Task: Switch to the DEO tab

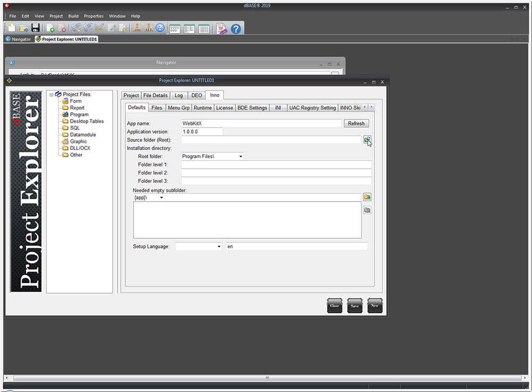Action: click(197, 95)
